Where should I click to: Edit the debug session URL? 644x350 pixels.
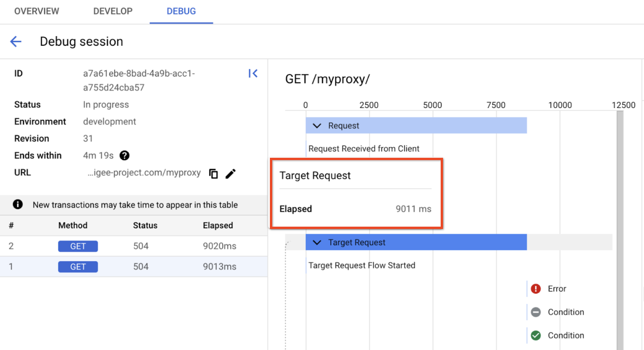231,173
